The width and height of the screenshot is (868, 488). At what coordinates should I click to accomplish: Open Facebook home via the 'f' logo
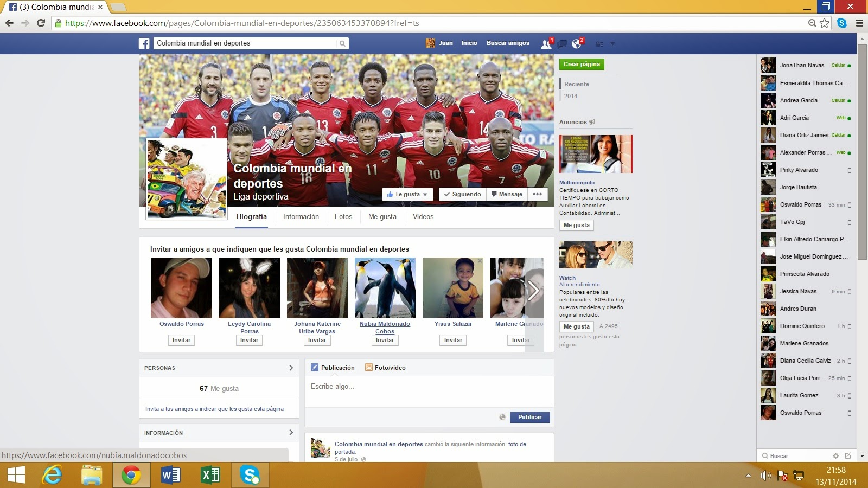coord(144,43)
